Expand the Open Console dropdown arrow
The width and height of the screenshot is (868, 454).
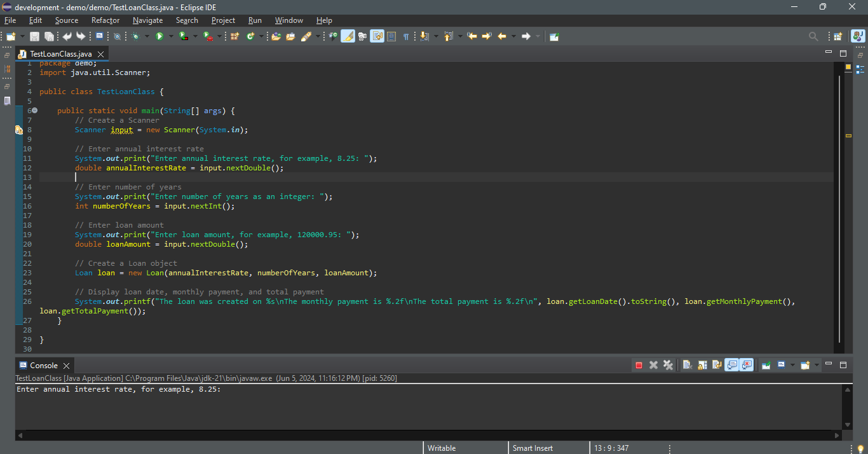817,365
